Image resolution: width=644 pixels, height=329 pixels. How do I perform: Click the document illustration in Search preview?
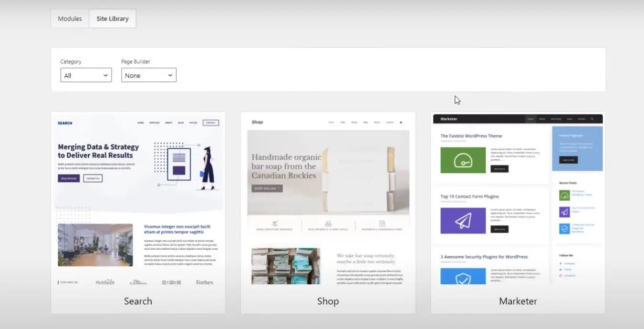coord(179,164)
